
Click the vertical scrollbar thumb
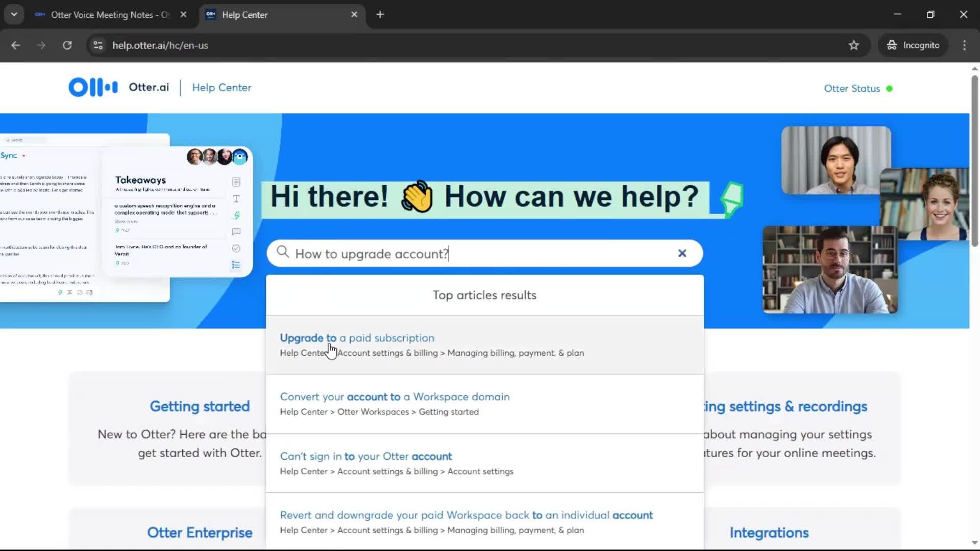tap(974, 161)
